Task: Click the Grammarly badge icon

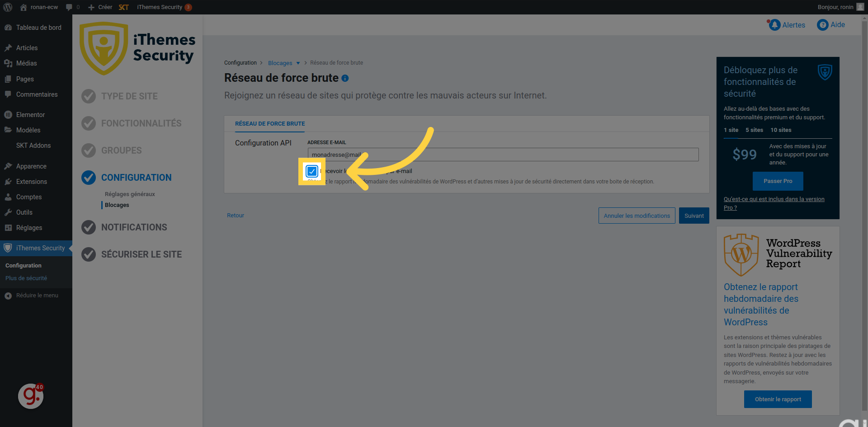Action: coord(31,396)
